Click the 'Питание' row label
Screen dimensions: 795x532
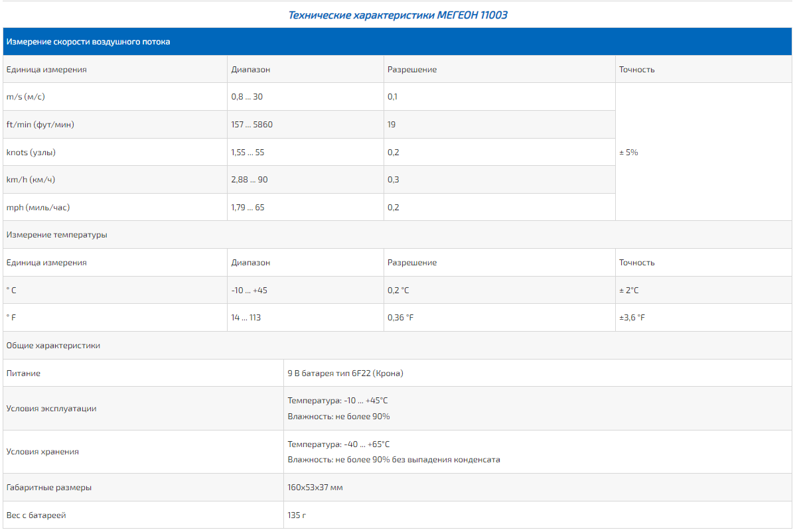pyautogui.click(x=23, y=373)
